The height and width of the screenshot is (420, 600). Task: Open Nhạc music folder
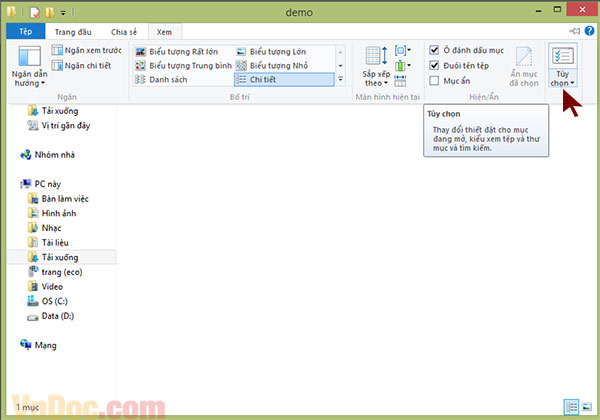pyautogui.click(x=45, y=228)
